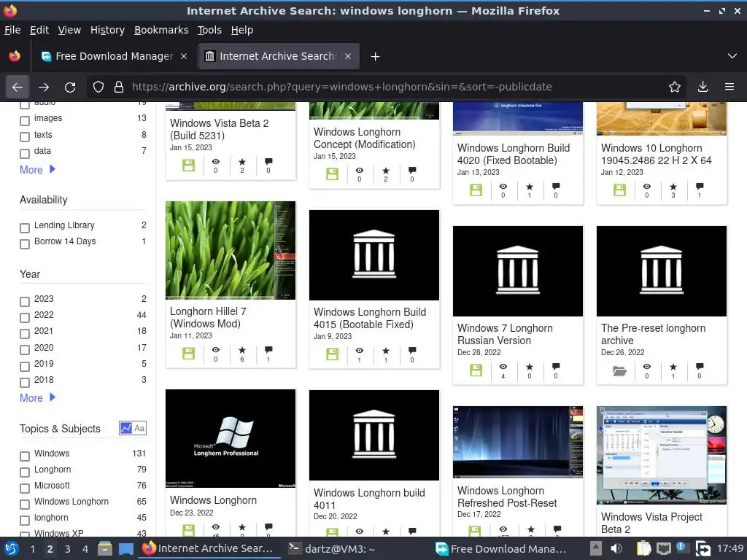Screen dimensions: 747x560
Task: Open Windows Longhorn Refreshed Post-Reset link
Action: point(507,497)
